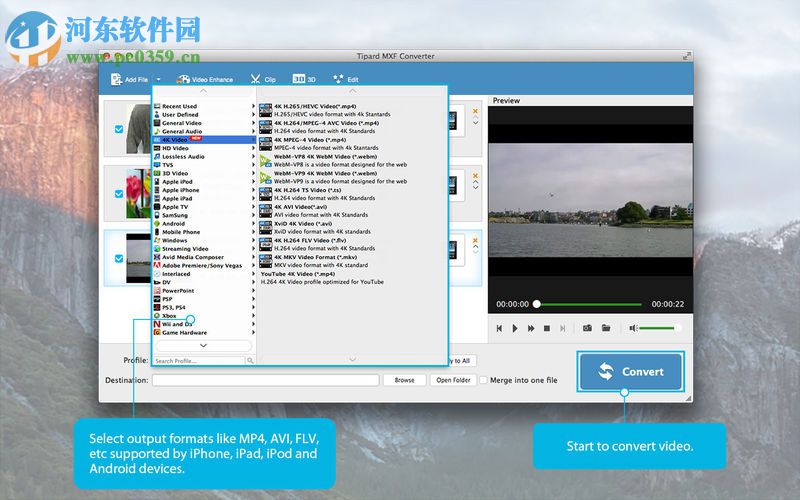
Task: Stop the preview playback
Action: tap(546, 328)
